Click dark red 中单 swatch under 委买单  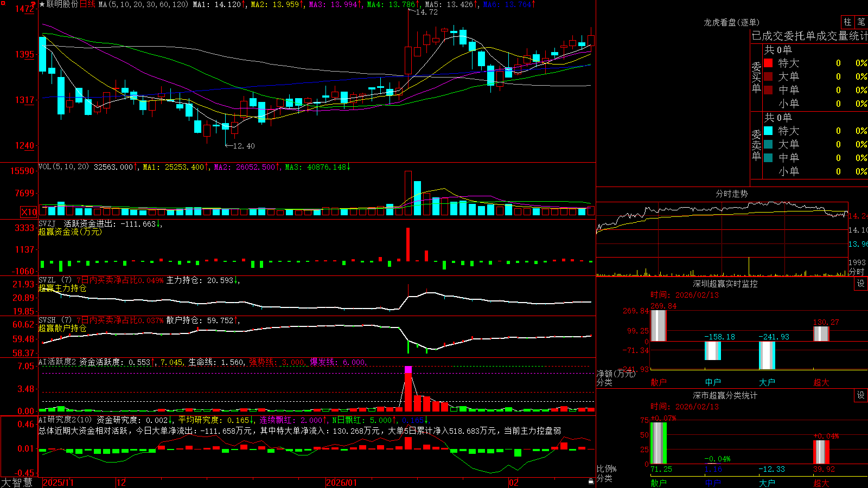point(768,90)
